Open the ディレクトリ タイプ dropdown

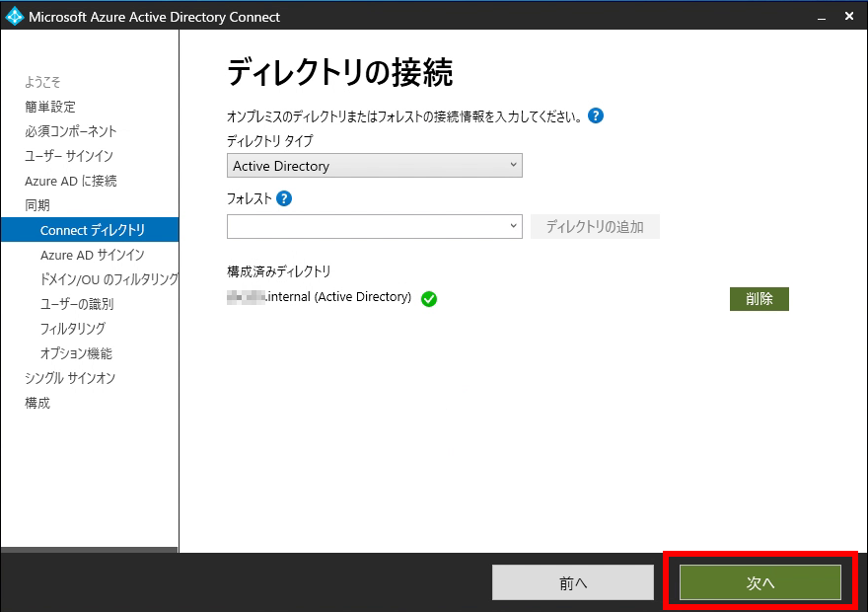click(x=374, y=166)
